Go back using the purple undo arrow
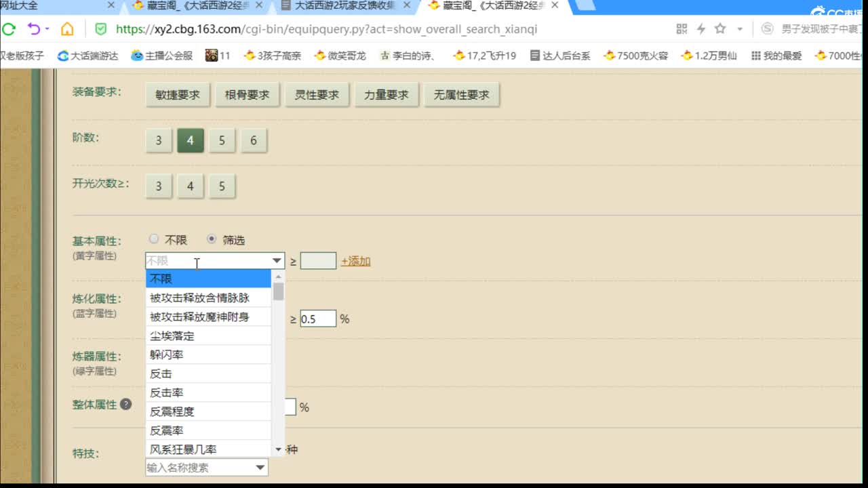 pyautogui.click(x=33, y=29)
